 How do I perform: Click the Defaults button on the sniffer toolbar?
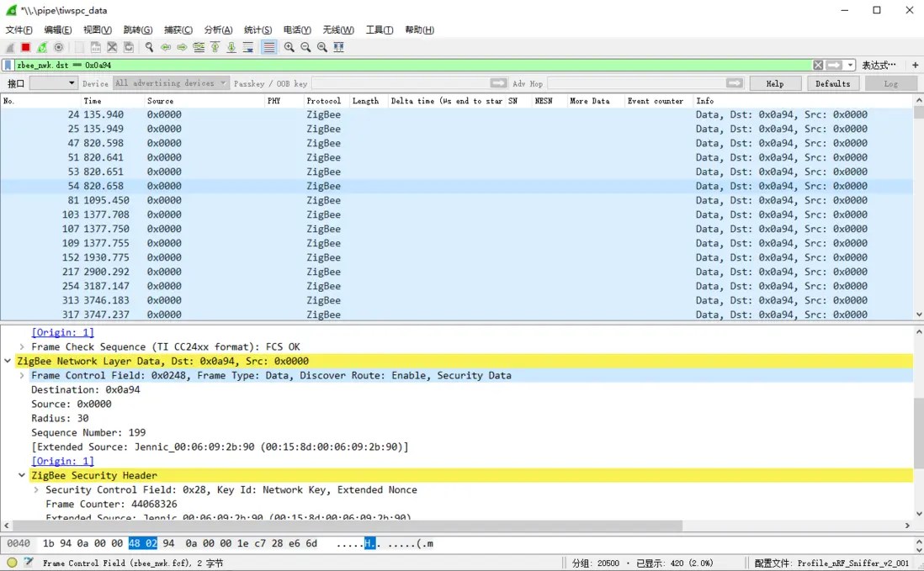pos(832,83)
